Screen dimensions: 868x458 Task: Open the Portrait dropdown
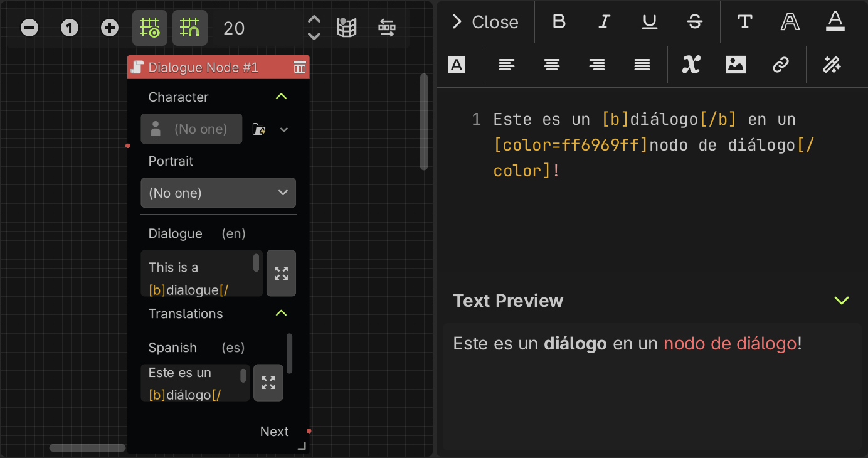(218, 193)
